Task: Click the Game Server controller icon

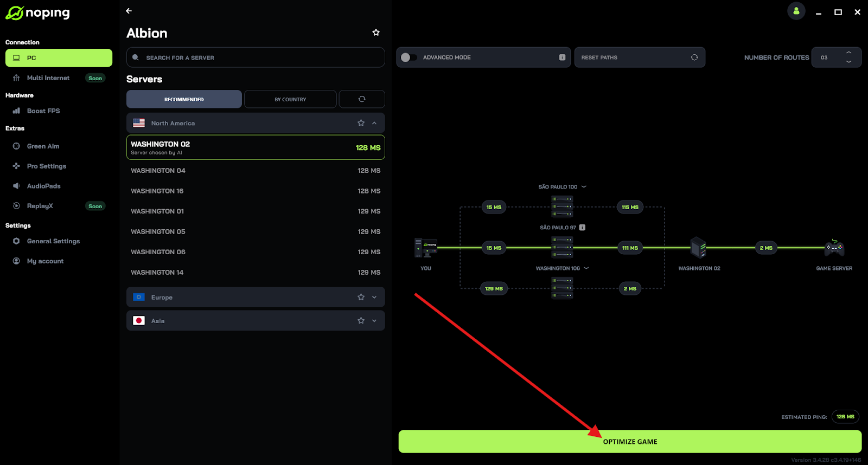Action: pos(834,248)
